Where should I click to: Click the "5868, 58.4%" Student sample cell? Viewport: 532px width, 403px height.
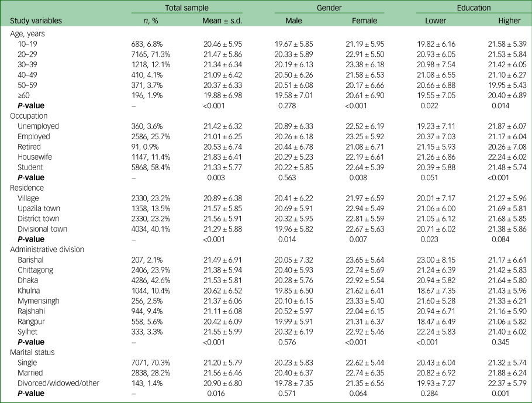click(148, 167)
